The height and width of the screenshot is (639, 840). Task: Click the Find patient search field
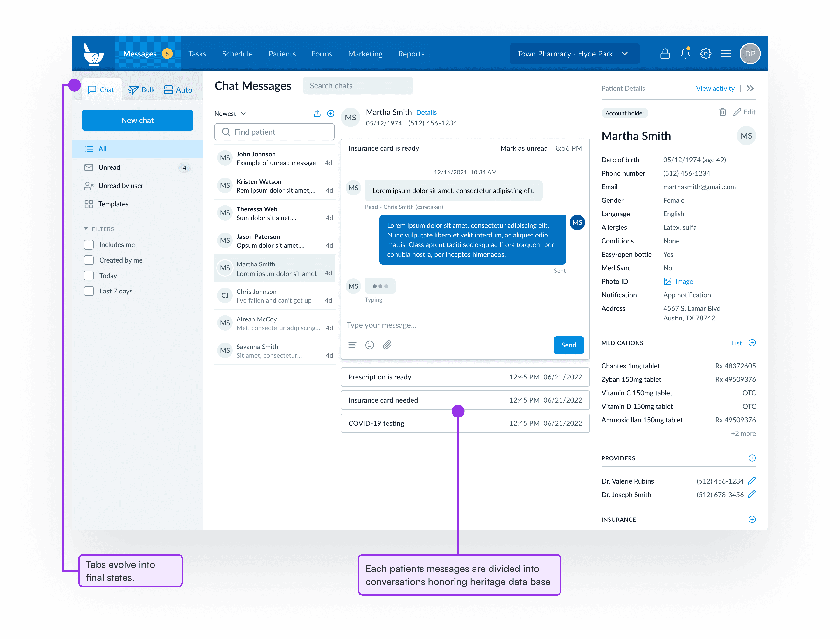tap(274, 132)
